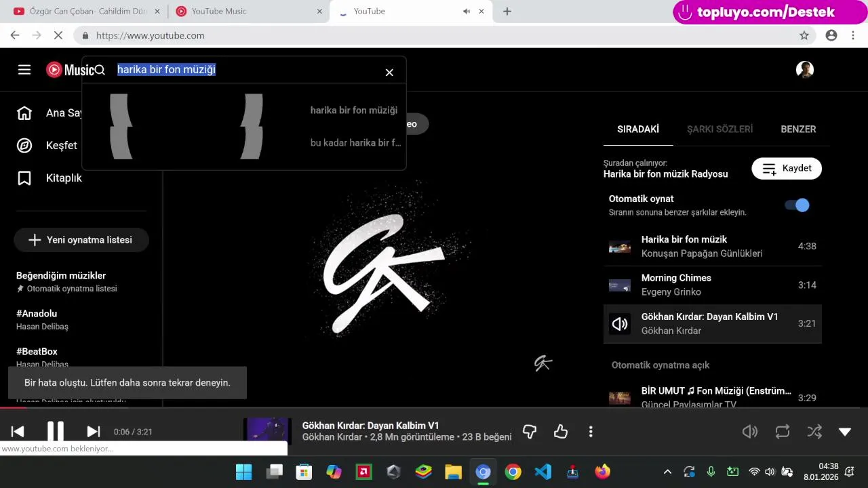Open Firefox from taskbar
Viewport: 868px width, 488px height.
pyautogui.click(x=602, y=472)
